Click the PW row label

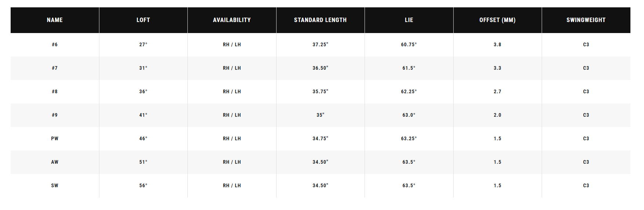click(x=55, y=139)
